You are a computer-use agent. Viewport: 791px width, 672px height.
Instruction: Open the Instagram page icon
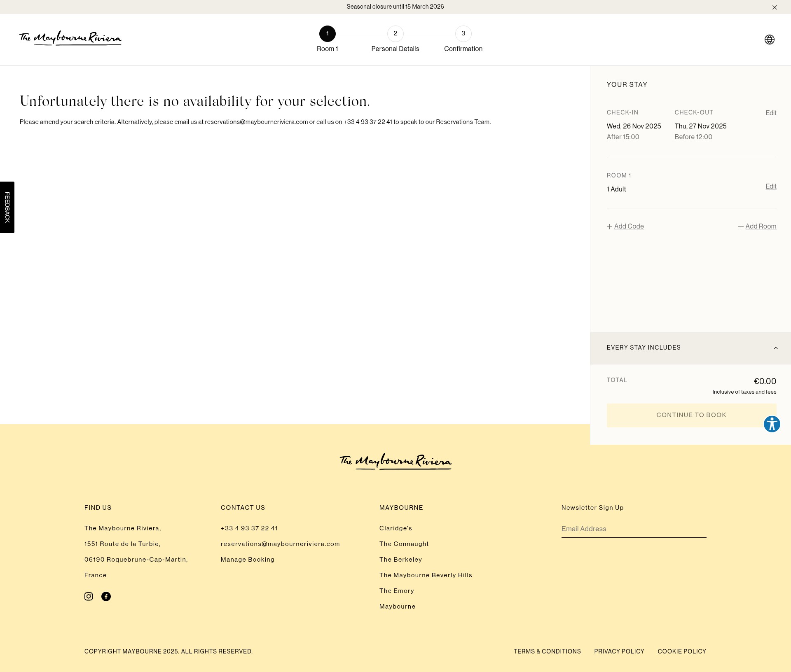point(89,596)
